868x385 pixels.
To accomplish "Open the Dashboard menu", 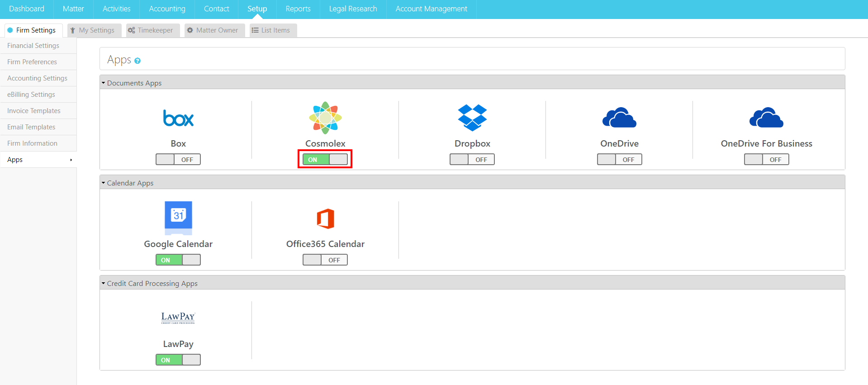I will pos(27,9).
